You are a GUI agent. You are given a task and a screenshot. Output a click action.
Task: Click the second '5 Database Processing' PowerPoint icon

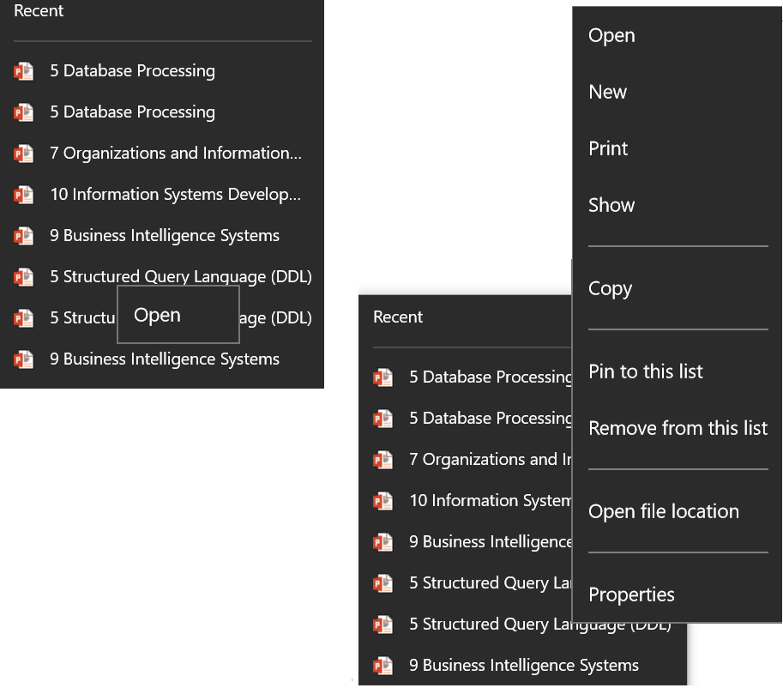tap(23, 112)
